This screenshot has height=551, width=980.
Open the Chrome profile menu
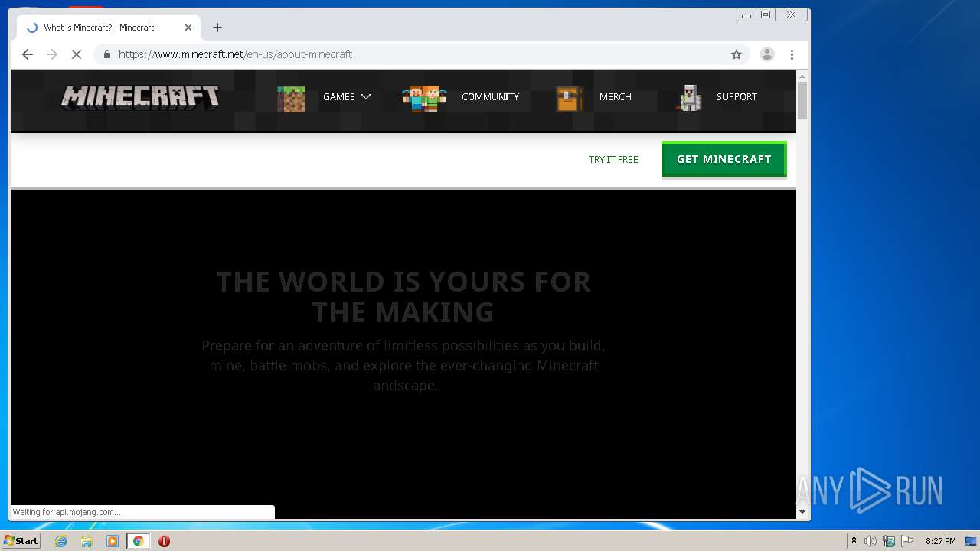tap(766, 54)
